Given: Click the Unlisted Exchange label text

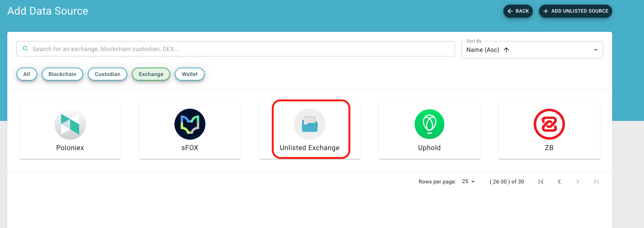Looking at the screenshot, I should tap(310, 148).
